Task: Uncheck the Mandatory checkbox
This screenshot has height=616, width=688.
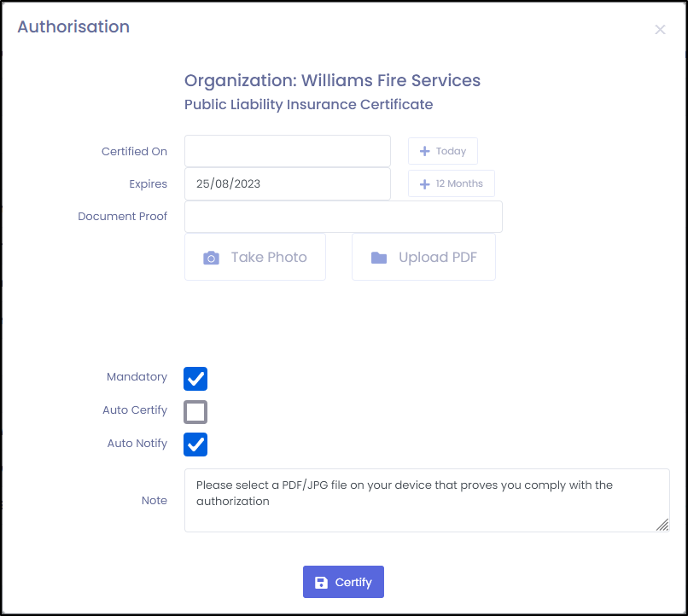Action: tap(195, 379)
